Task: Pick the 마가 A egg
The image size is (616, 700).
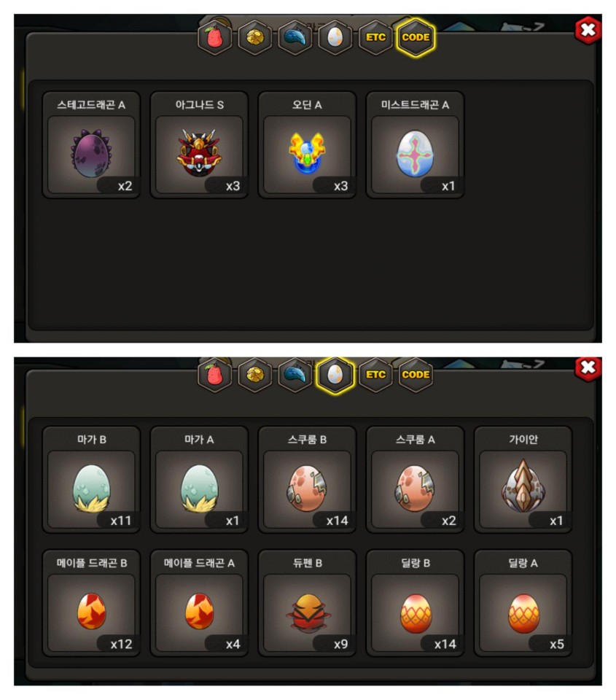Action: [199, 480]
